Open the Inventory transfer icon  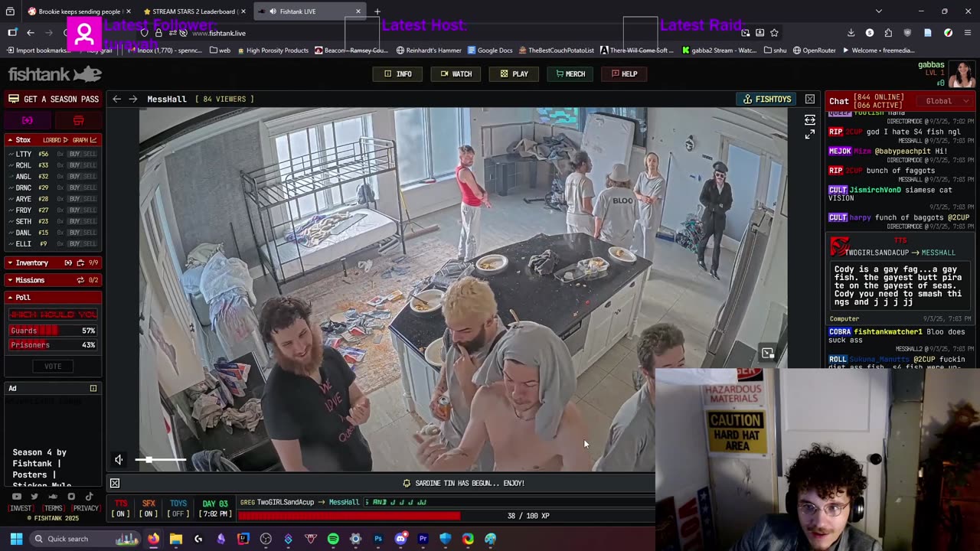68,262
